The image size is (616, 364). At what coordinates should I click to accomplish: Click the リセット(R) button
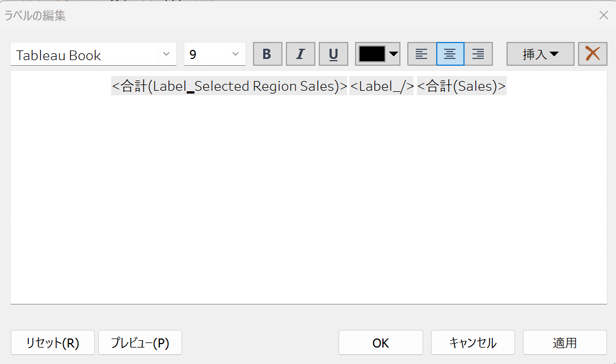53,342
